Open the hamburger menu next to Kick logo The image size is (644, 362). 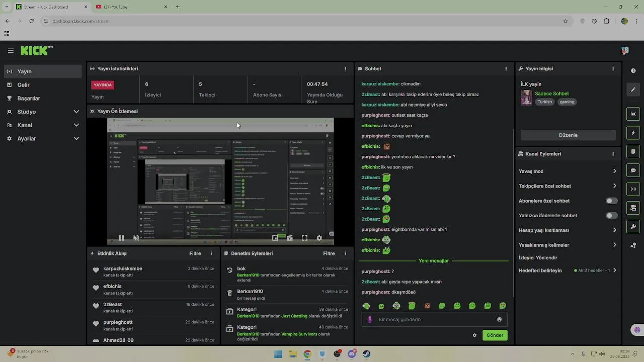(x=11, y=51)
